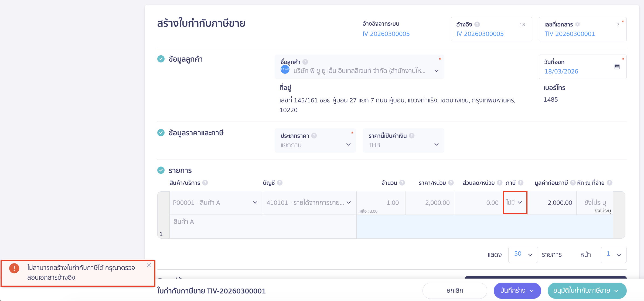644x301 pixels.
Task: Change the แสดง rows-per-page dropdown
Action: click(x=523, y=254)
